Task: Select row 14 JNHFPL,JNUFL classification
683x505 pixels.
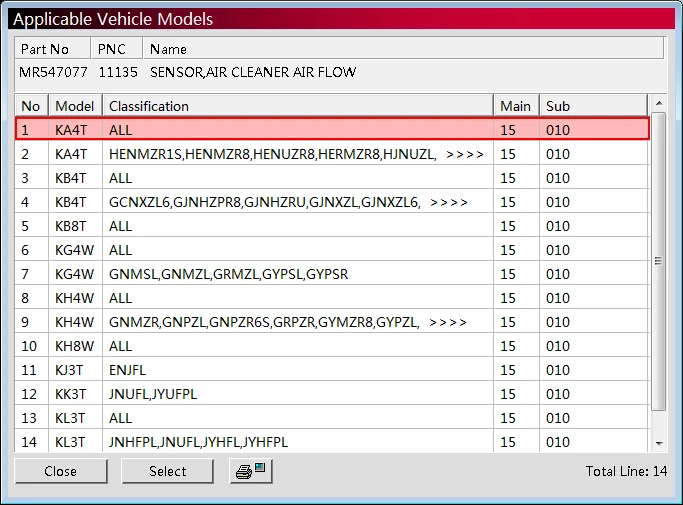Action: 198,441
